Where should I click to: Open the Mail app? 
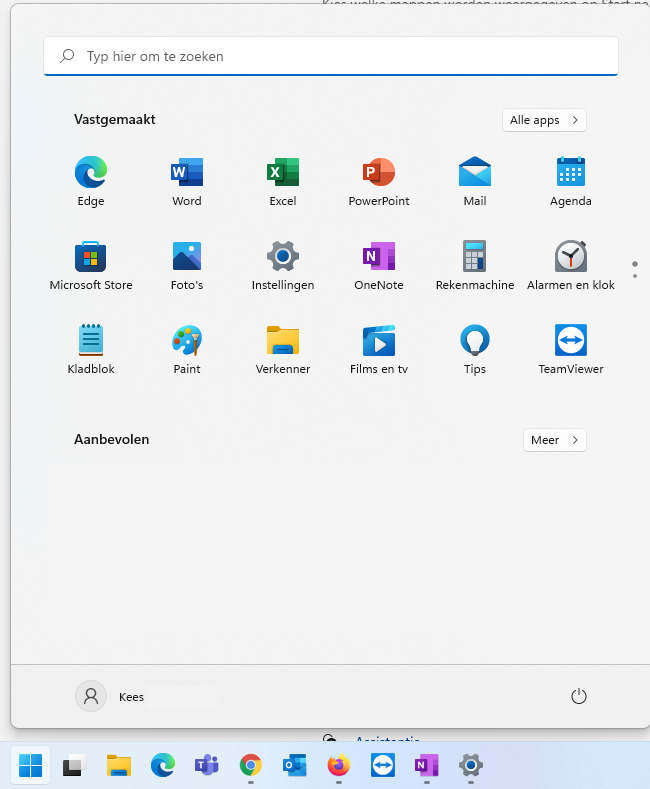coord(475,181)
